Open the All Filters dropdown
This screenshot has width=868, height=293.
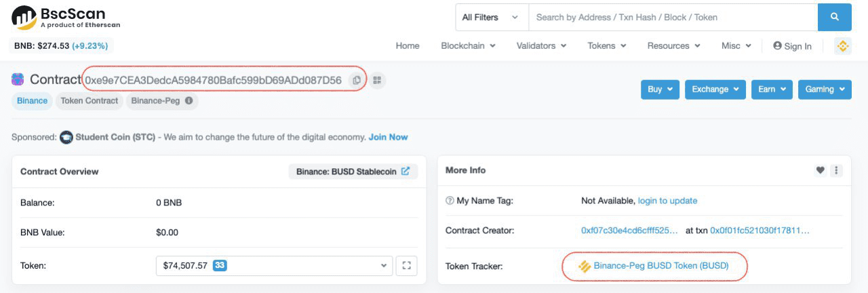coord(491,18)
